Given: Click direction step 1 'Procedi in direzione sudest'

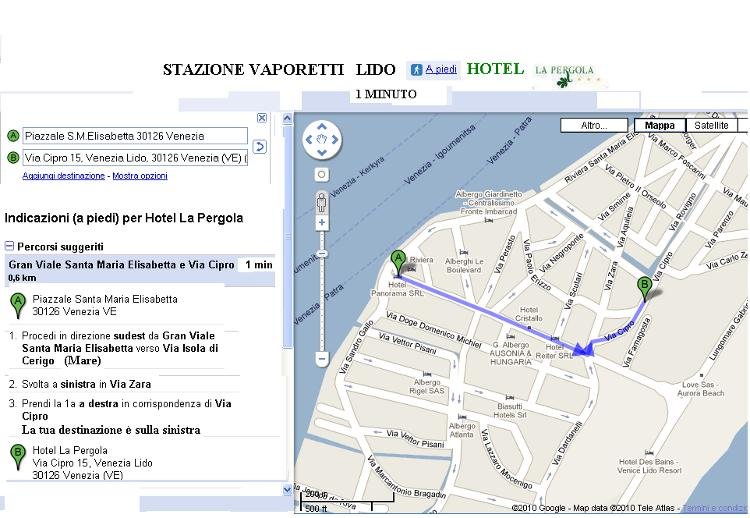Looking at the screenshot, I should click(x=120, y=348).
